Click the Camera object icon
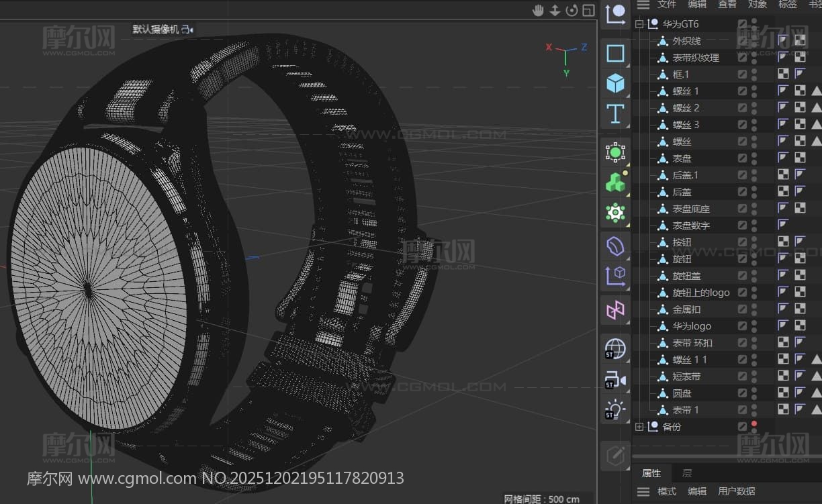This screenshot has height=504, width=822. [x=615, y=380]
